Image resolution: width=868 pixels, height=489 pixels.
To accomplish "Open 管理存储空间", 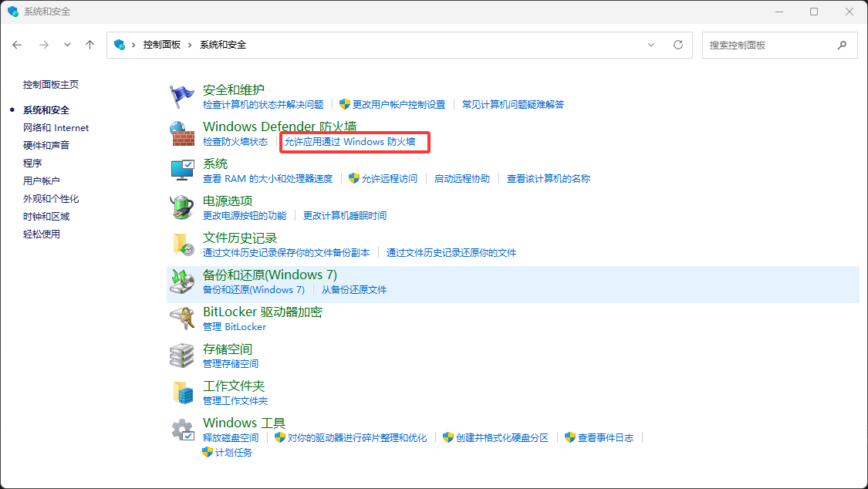I will coord(231,364).
